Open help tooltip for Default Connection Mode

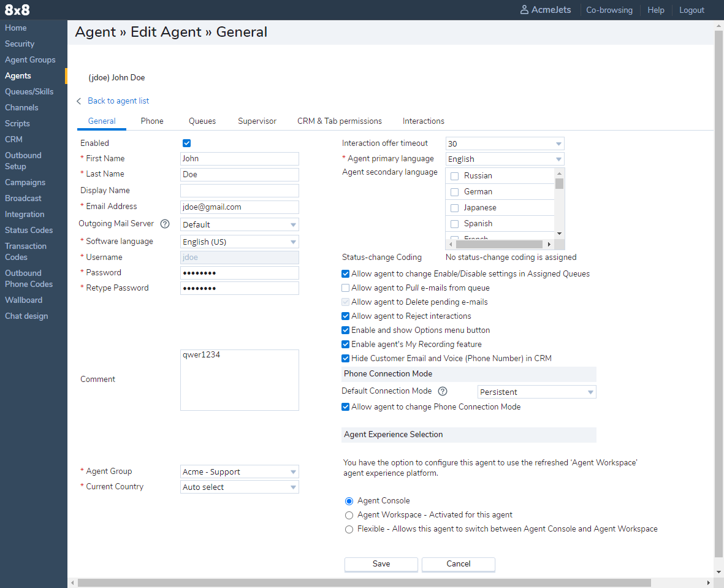click(x=443, y=391)
